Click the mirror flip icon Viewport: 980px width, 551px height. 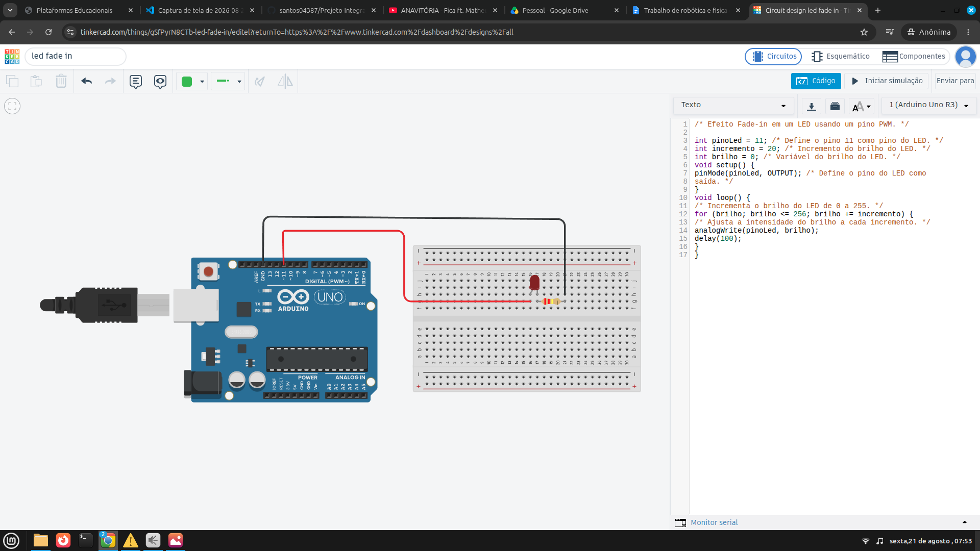285,81
